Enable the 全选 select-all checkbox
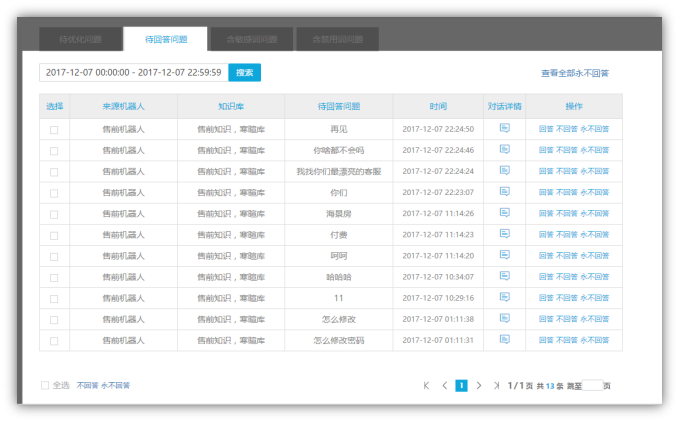 pos(45,385)
